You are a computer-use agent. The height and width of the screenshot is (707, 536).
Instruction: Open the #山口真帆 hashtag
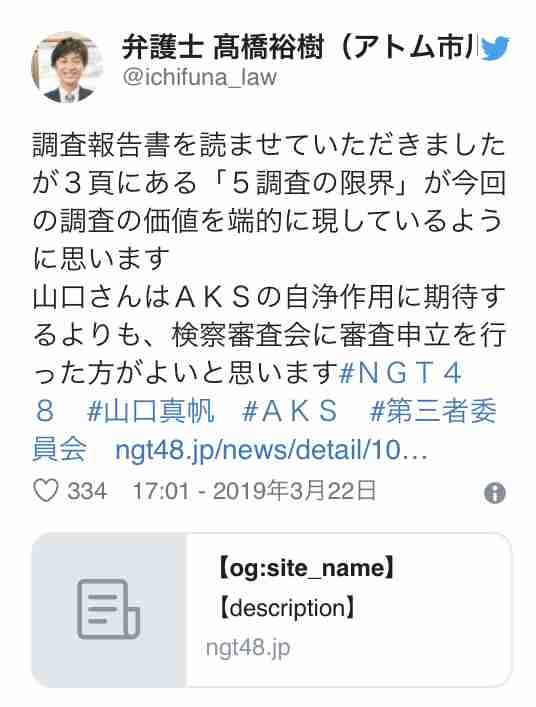[x=150, y=411]
